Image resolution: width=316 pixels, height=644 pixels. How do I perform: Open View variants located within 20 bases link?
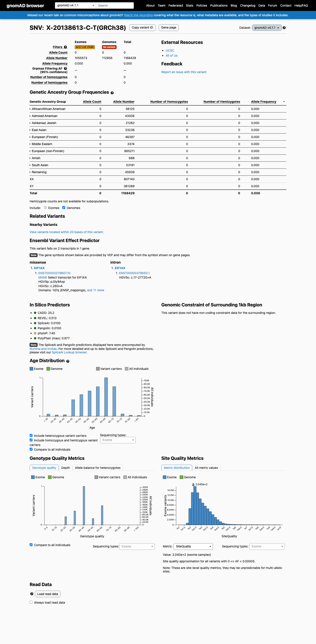pos(66,232)
